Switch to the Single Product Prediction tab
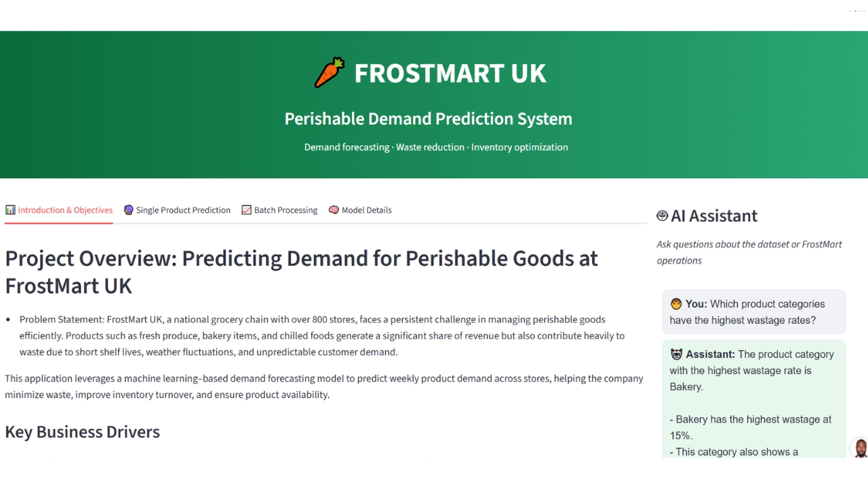 [183, 210]
